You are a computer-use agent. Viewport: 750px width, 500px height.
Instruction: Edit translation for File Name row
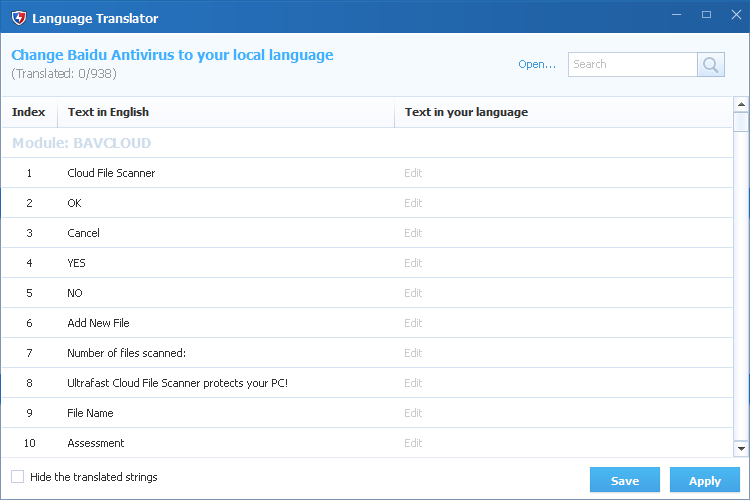pyautogui.click(x=413, y=413)
